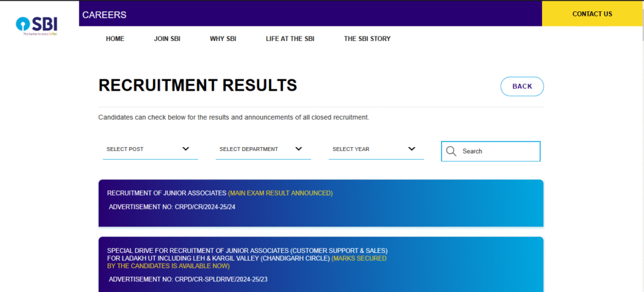
Task: Click the SELECT YEAR chevron arrow
Action: tap(411, 149)
